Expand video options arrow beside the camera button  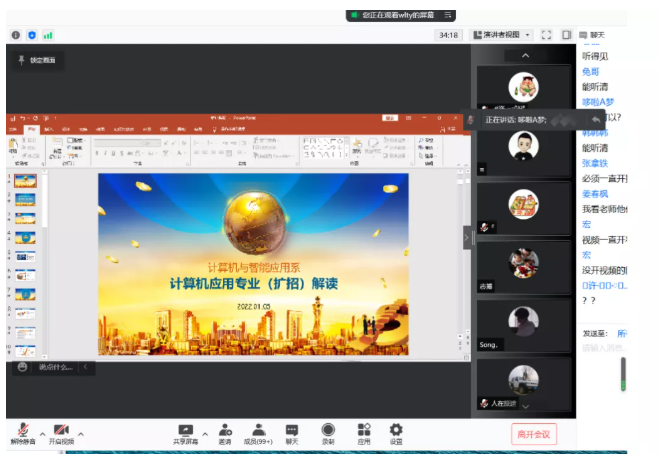tap(81, 434)
